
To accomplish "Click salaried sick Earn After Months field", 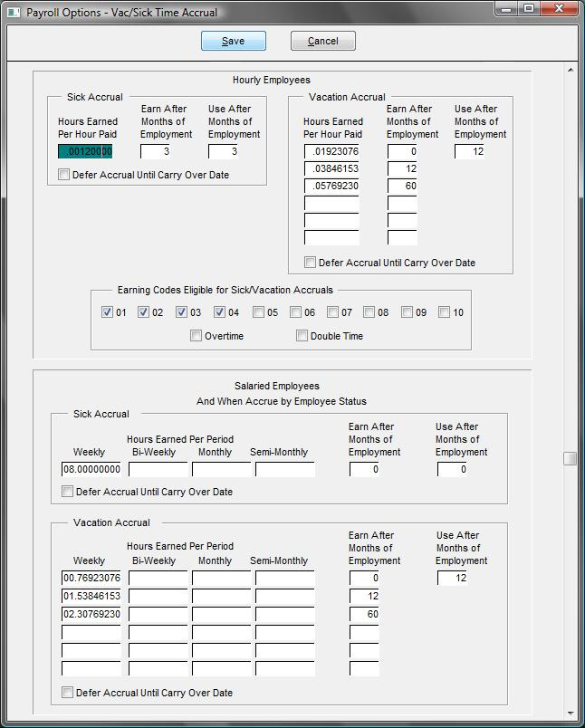I will 364,469.
